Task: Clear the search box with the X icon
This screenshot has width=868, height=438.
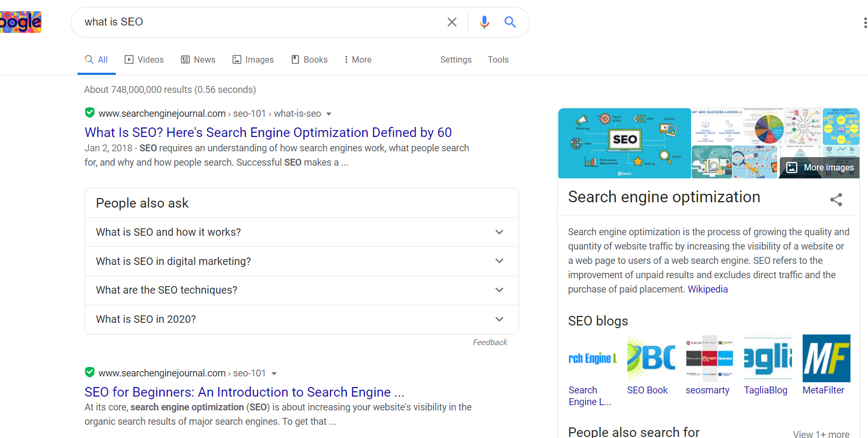Action: coord(452,22)
